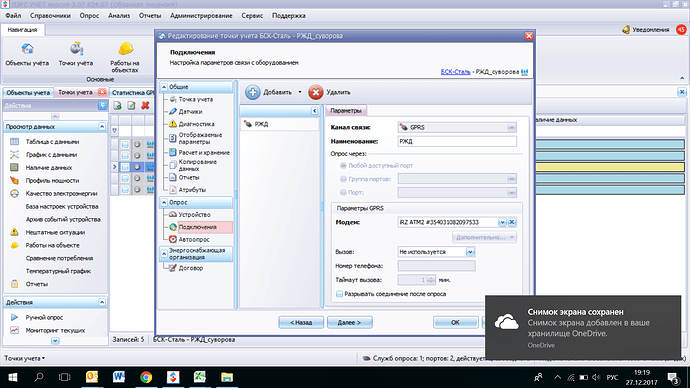The image size is (690, 388).
Task: Click Нештатные ситуации warning icon
Action: coord(15,232)
